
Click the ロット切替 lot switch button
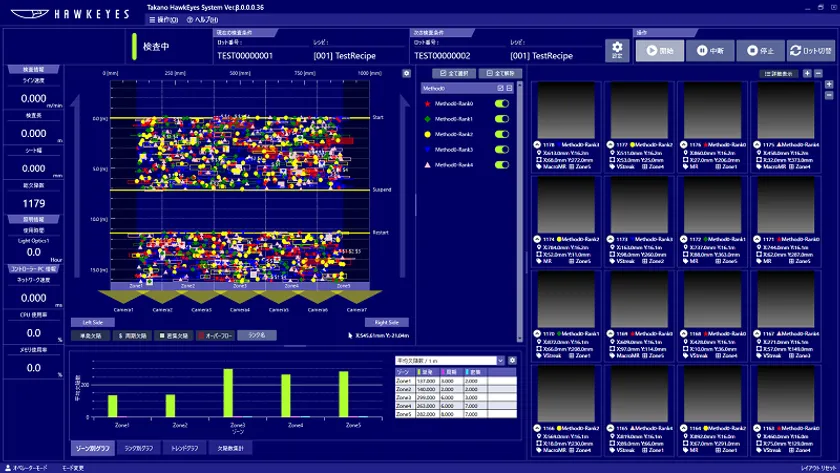[809, 50]
